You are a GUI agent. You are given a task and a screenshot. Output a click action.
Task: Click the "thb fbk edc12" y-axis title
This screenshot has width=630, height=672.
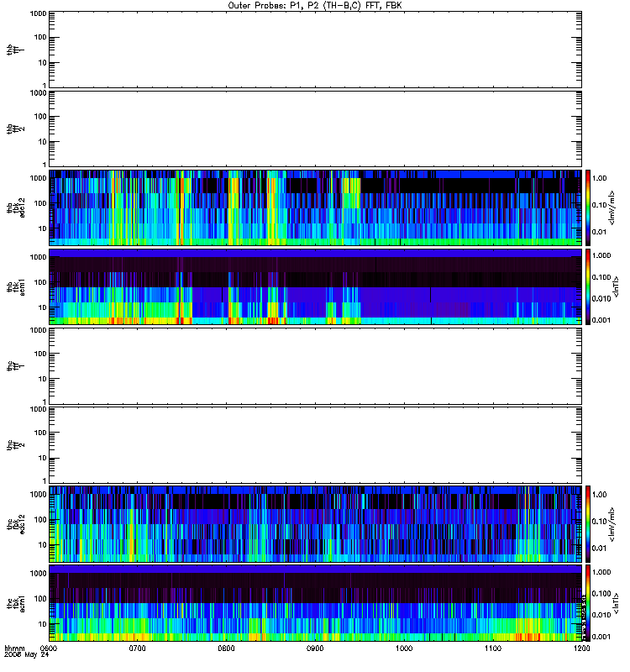click(16, 207)
